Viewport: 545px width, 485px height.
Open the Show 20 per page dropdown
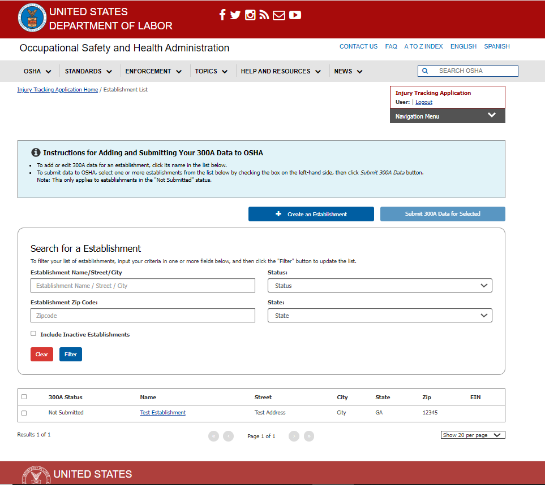click(473, 435)
